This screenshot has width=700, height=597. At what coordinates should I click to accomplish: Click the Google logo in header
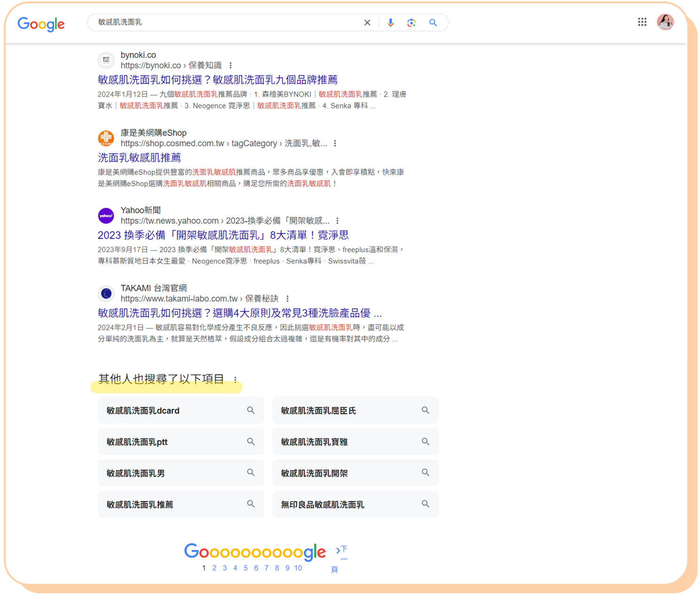coord(41,24)
